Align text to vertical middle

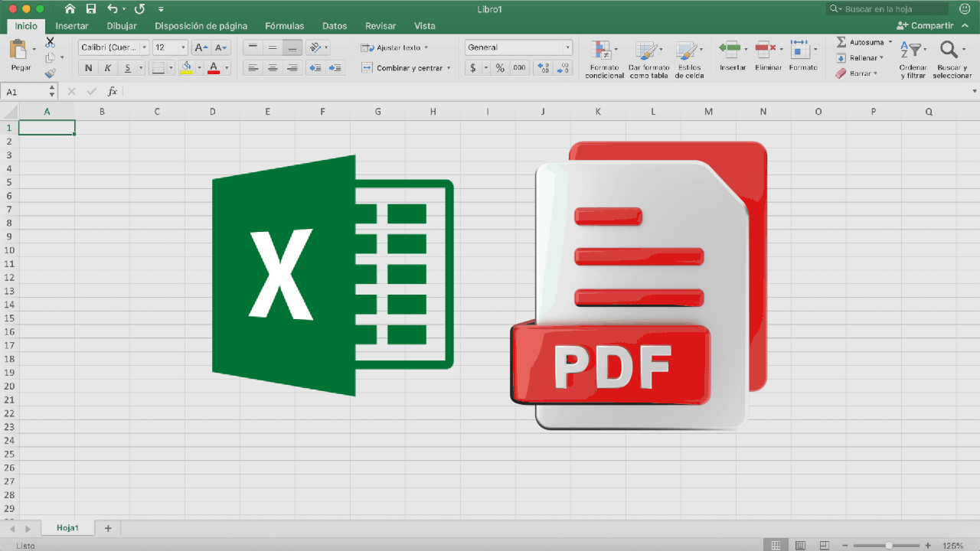pos(273,47)
